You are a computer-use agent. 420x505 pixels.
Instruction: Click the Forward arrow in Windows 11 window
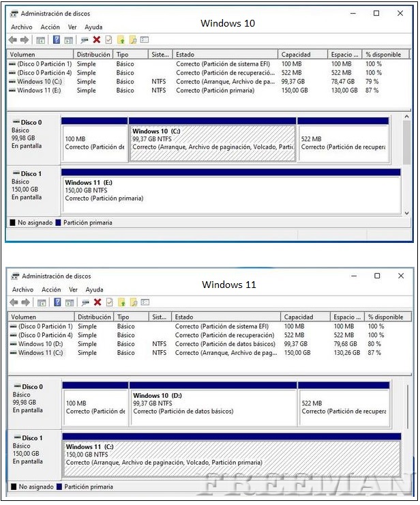tap(25, 302)
